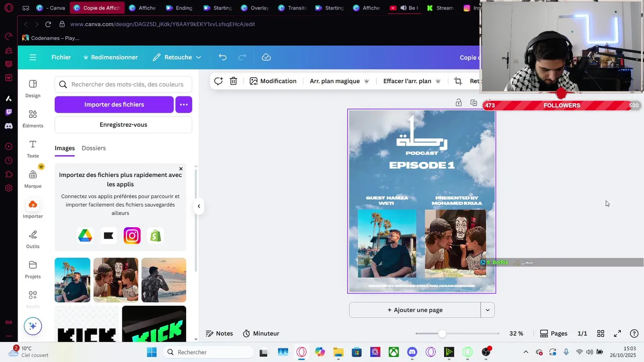The height and width of the screenshot is (362, 644).
Task: Open the zoom percentage 32 % menu
Action: coord(516,333)
